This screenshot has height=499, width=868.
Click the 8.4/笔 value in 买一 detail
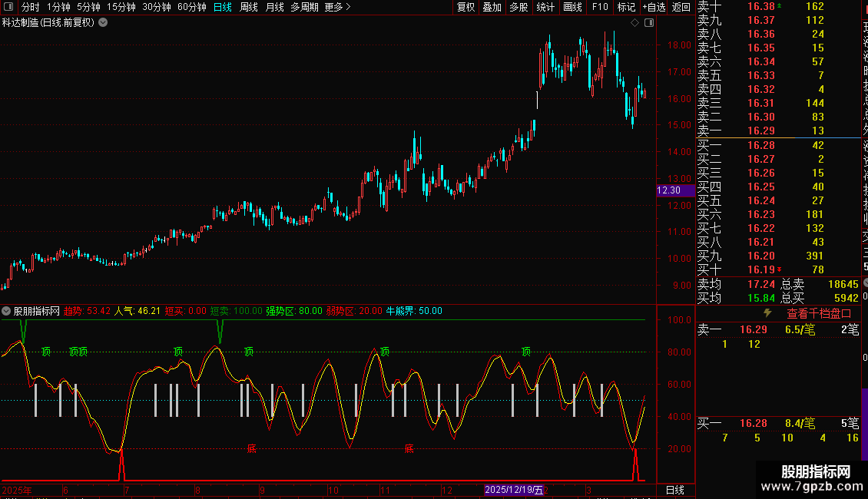tap(800, 423)
